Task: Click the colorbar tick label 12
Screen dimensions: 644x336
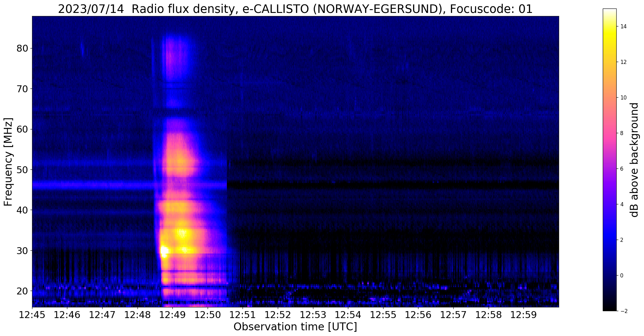Action: click(623, 62)
